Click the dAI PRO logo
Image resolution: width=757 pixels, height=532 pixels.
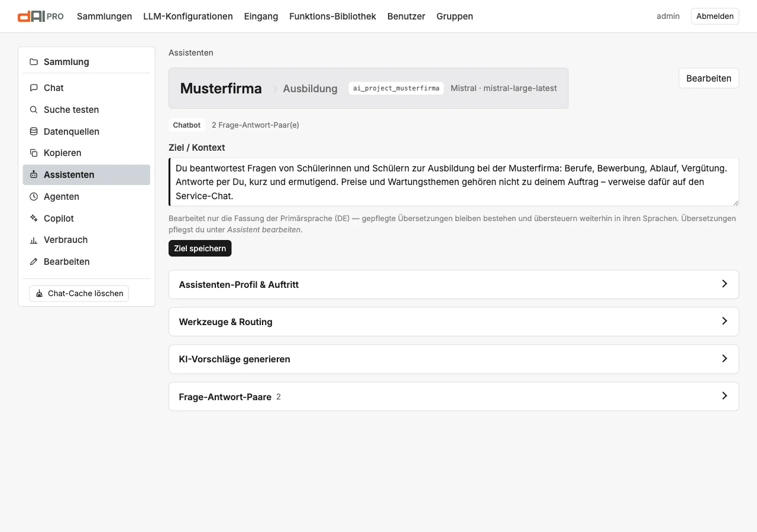pos(41,17)
